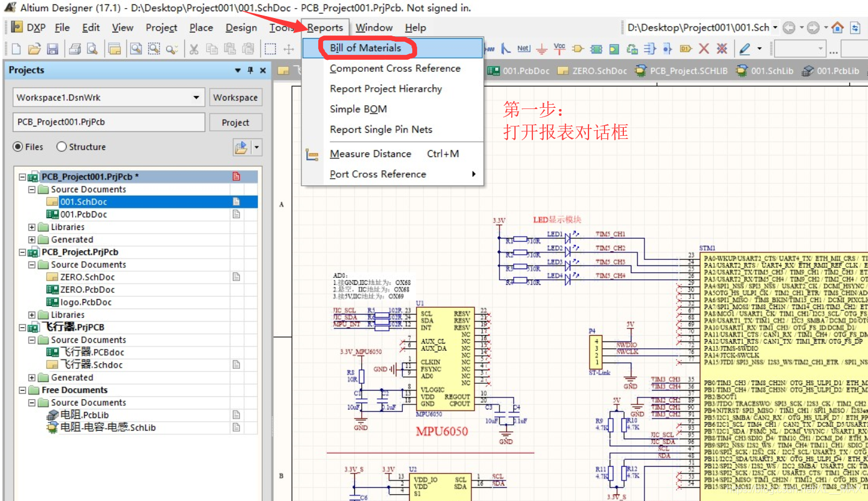The width and height of the screenshot is (868, 501).
Task: Expand Libraries under PCB_Project001
Action: point(32,227)
